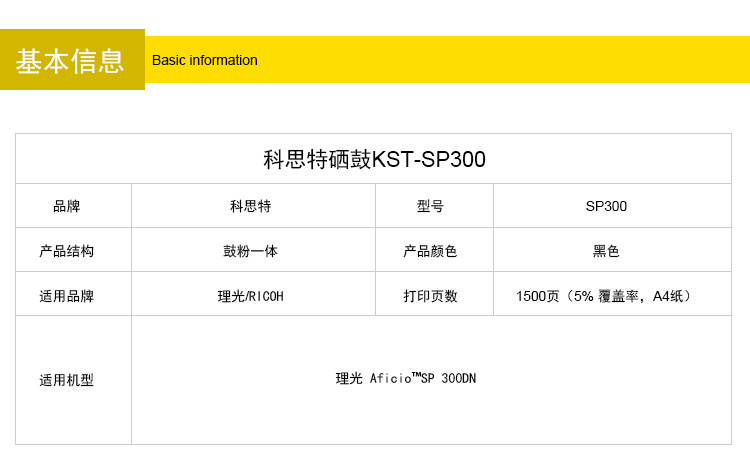The height and width of the screenshot is (465, 750).
Task: Select the 适用品牌 label cell
Action: click(66, 296)
